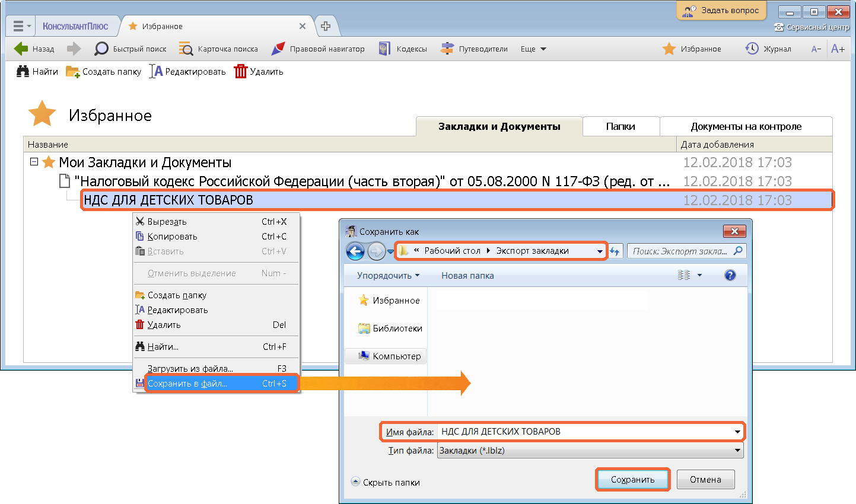This screenshot has height=504, width=856.
Task: Open Задать вопрос chat button
Action: point(721,11)
